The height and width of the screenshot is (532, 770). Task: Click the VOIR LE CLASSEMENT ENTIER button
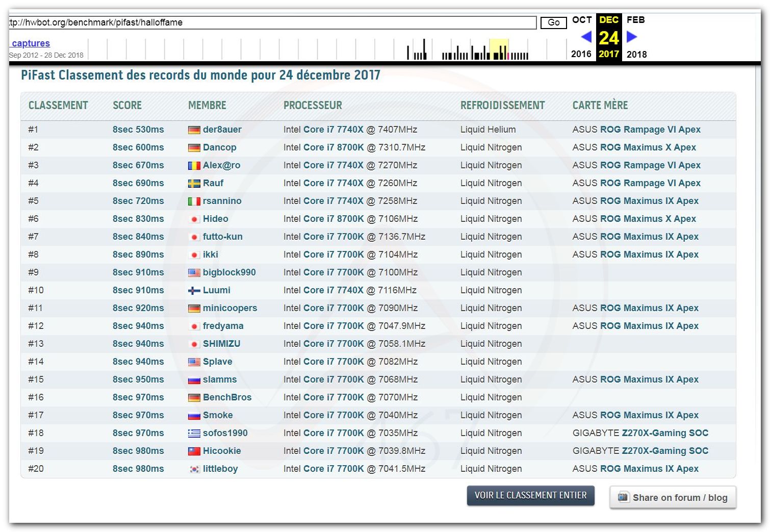[531, 495]
